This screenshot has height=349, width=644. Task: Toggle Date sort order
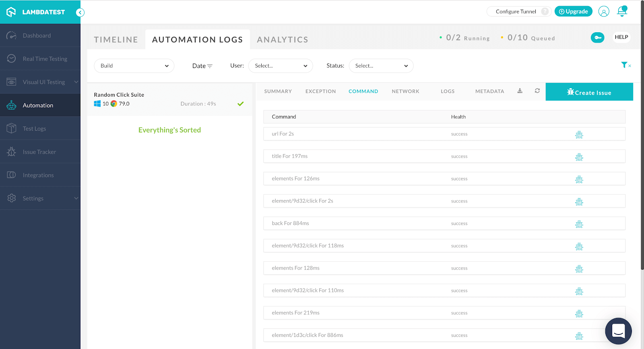pos(202,66)
